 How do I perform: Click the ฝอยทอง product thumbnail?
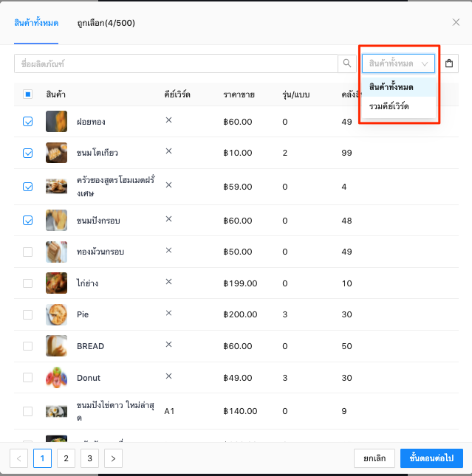[x=56, y=121]
